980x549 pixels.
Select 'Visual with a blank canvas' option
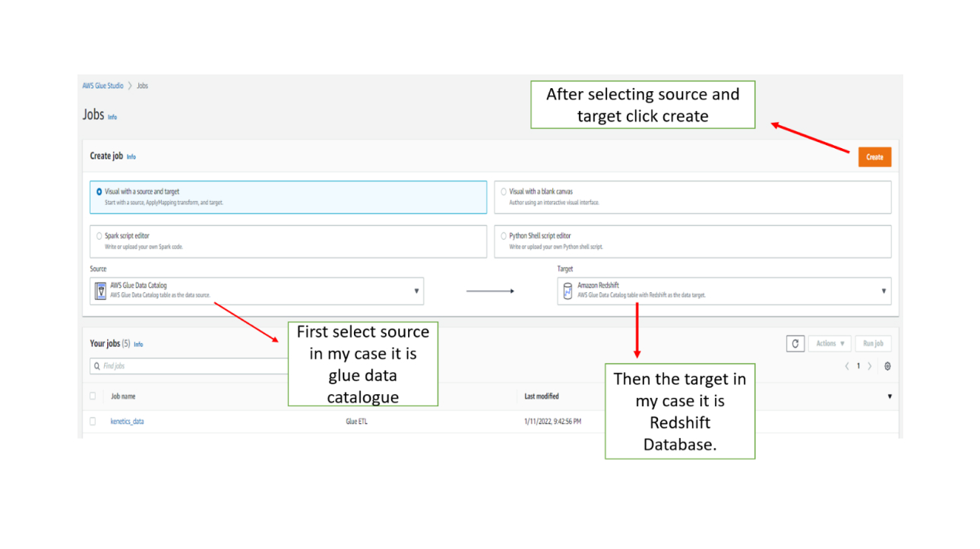coord(692,197)
